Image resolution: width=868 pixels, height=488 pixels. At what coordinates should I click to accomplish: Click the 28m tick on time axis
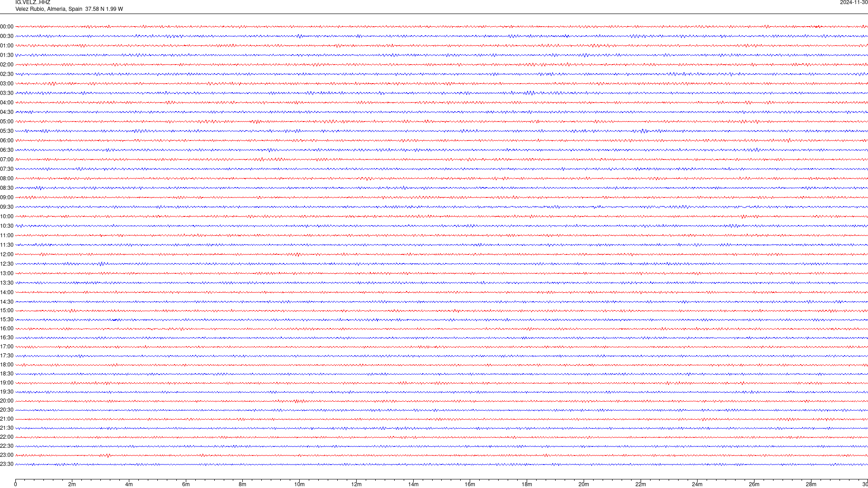[811, 484]
